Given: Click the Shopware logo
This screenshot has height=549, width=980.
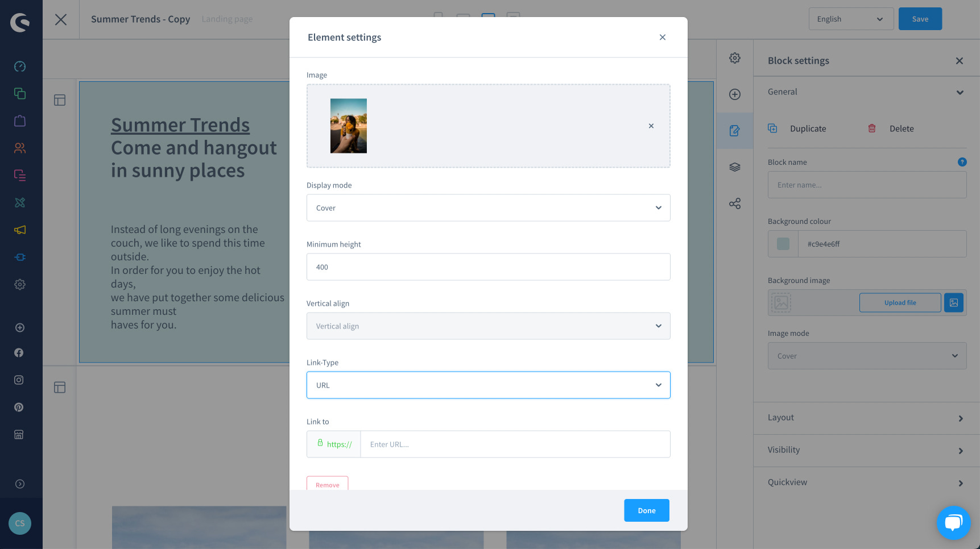Looking at the screenshot, I should point(20,22).
